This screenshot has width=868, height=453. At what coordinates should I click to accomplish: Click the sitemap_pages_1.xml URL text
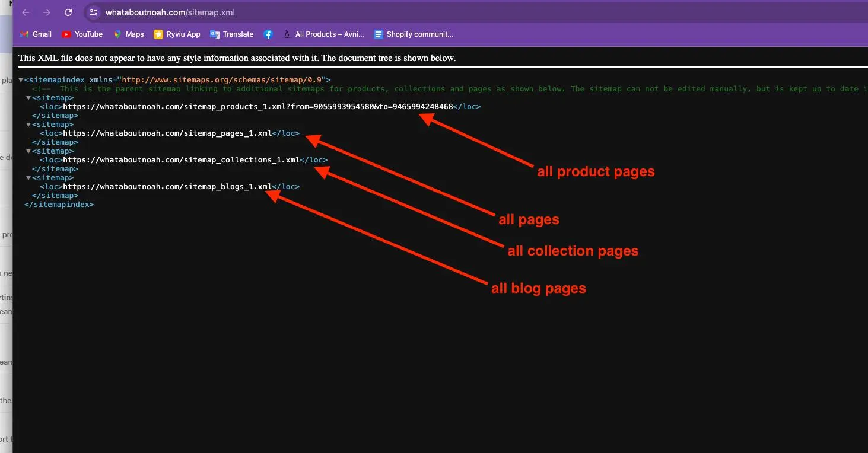click(167, 133)
